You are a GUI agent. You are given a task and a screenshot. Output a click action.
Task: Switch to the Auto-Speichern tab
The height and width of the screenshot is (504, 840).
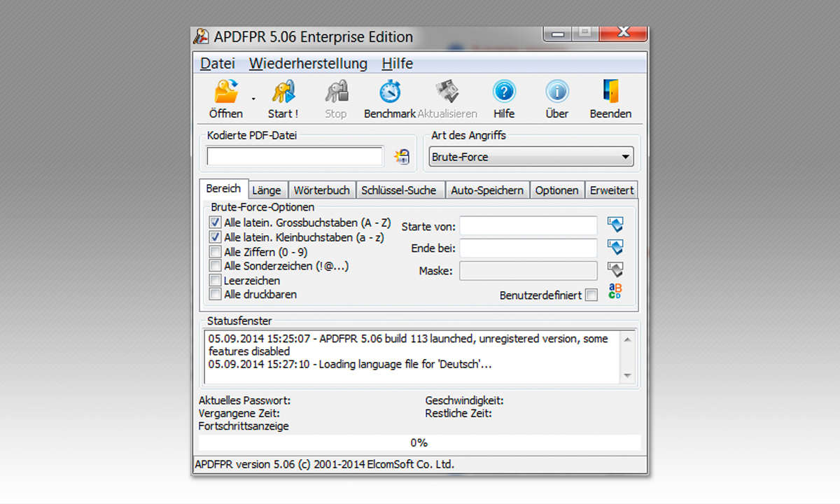tap(487, 190)
